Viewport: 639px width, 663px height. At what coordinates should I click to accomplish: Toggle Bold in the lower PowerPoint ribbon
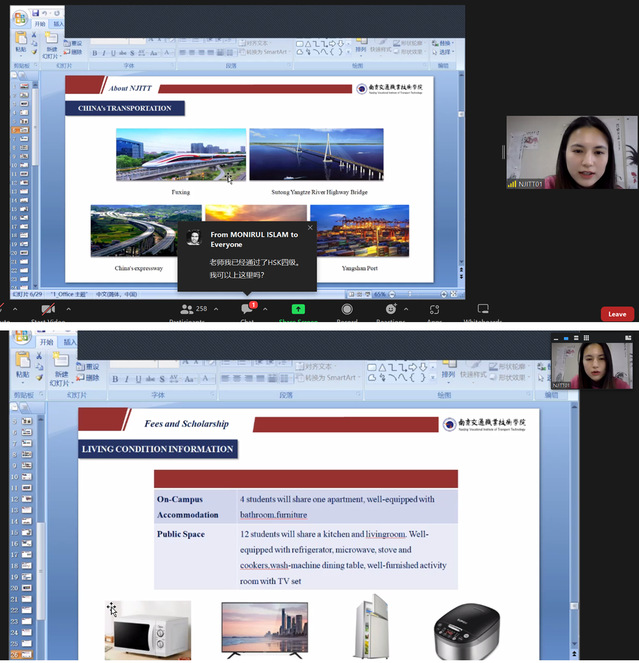click(x=115, y=379)
